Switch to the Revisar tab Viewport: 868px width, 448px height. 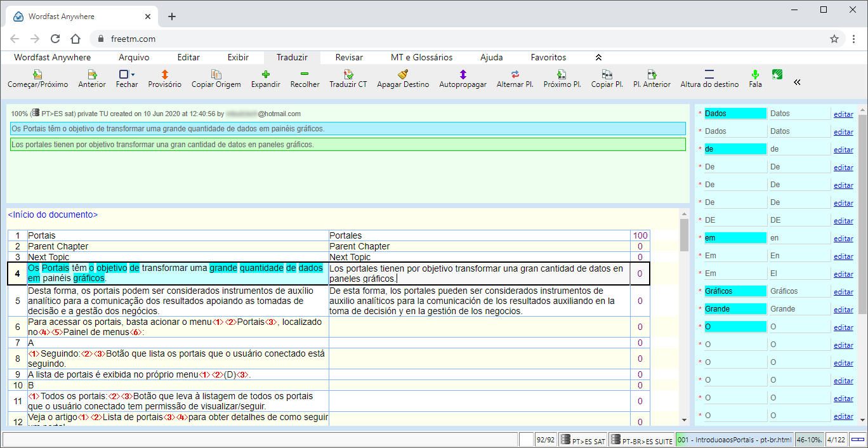pyautogui.click(x=349, y=57)
